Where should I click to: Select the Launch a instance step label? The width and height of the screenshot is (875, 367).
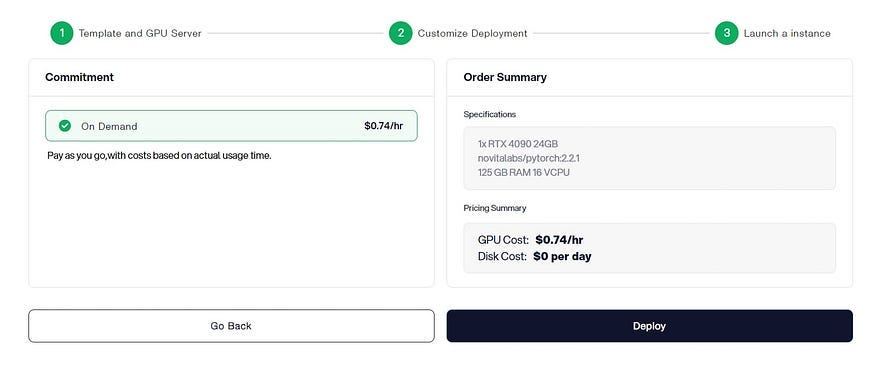click(x=787, y=33)
